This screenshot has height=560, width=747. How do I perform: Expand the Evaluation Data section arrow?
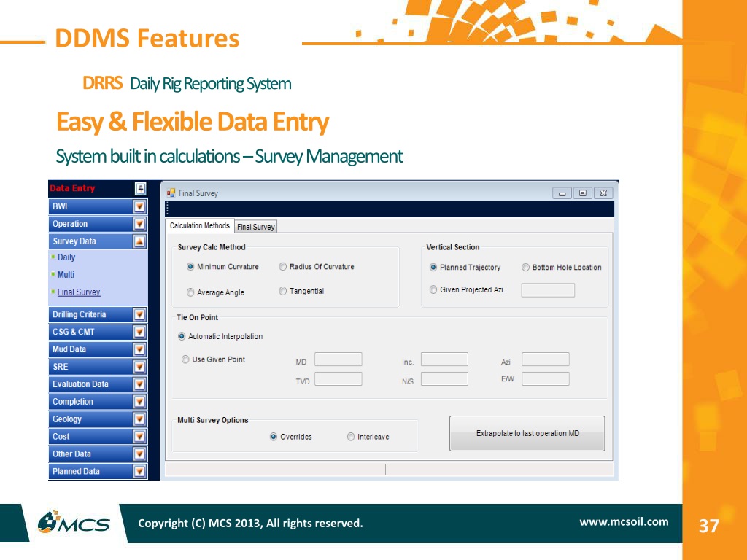coord(139,384)
